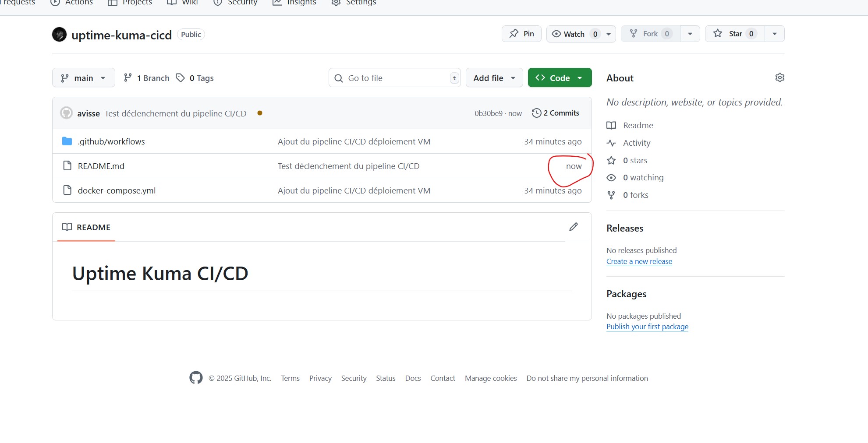Image resolution: width=868 pixels, height=443 pixels.
Task: Switch to the Actions tab
Action: pyautogui.click(x=72, y=3)
